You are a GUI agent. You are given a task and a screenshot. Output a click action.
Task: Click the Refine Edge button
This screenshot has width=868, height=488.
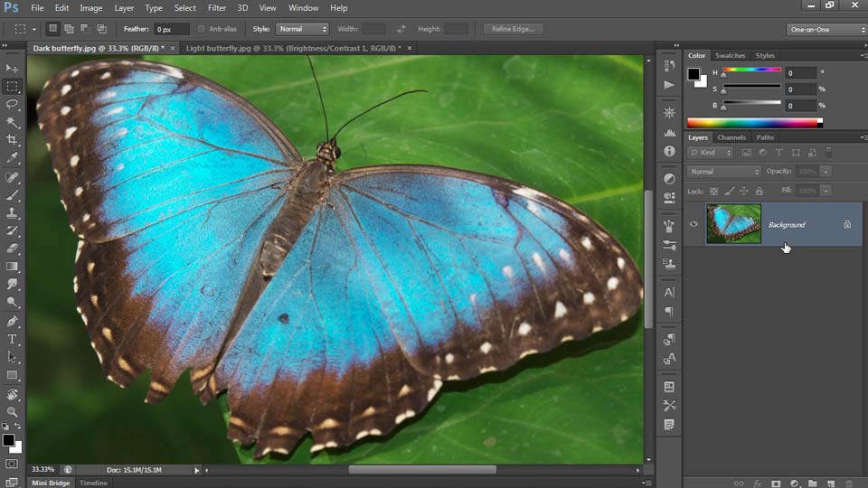[x=513, y=29]
